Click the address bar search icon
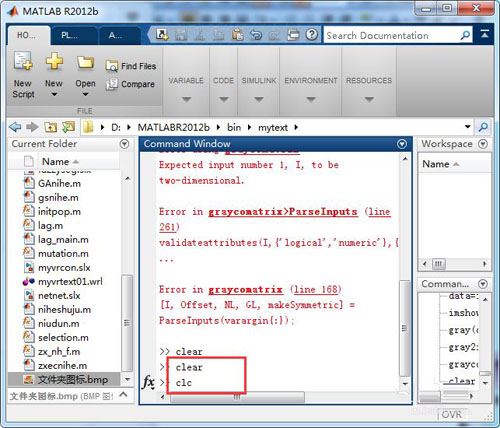500x428 pixels. click(483, 127)
